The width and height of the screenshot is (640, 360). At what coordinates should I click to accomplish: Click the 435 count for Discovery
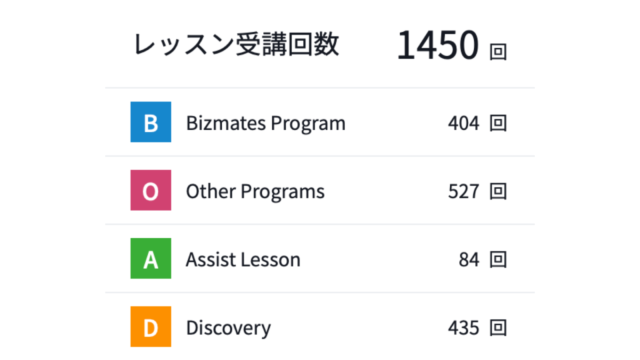(x=464, y=328)
